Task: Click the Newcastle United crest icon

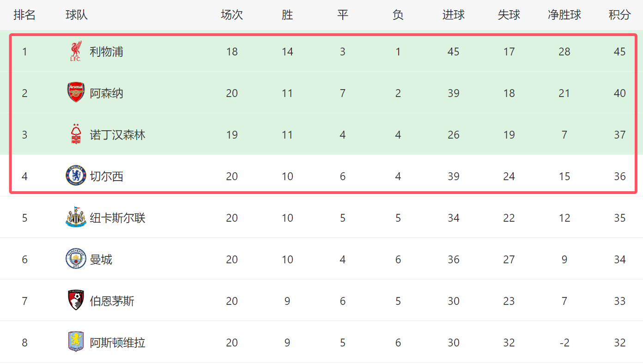Action: coord(76,217)
